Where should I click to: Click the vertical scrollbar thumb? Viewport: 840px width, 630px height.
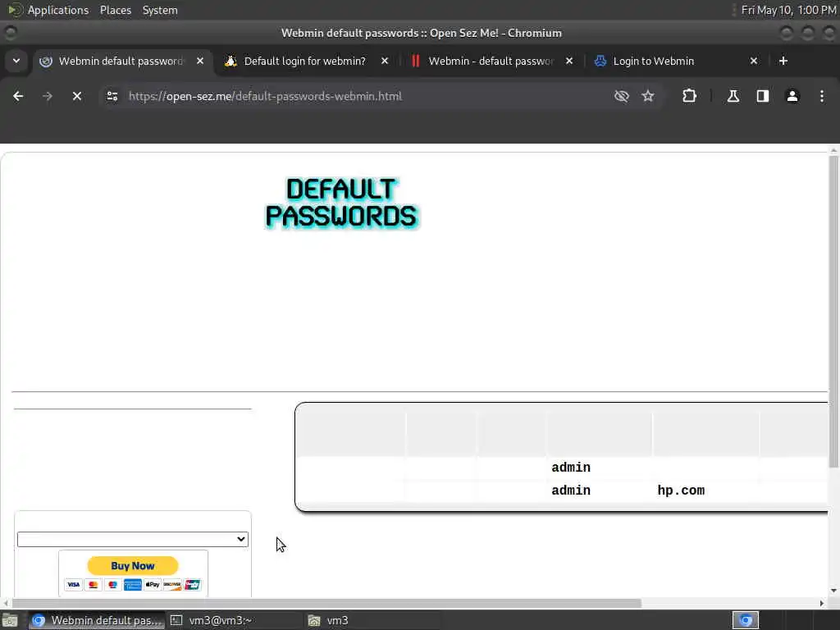[833, 311]
